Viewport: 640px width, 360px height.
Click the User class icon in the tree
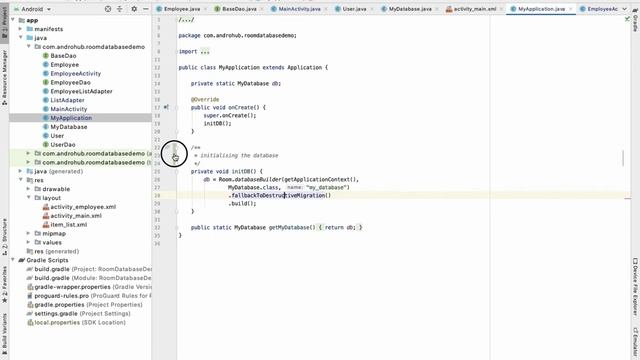pyautogui.click(x=46, y=136)
